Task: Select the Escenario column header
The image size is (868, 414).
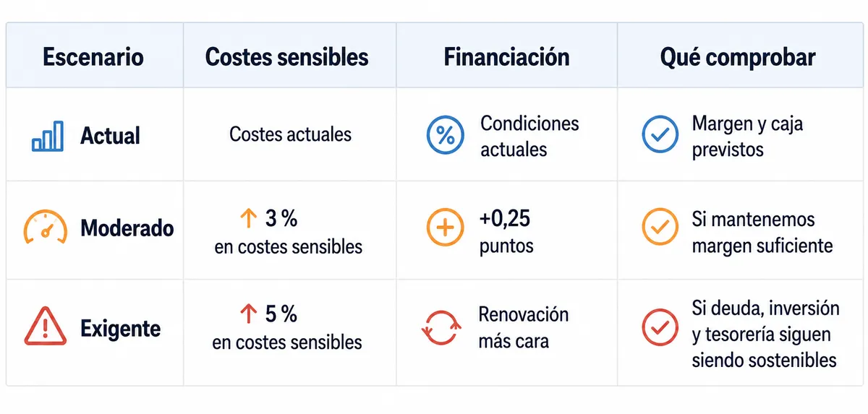Action: (94, 57)
